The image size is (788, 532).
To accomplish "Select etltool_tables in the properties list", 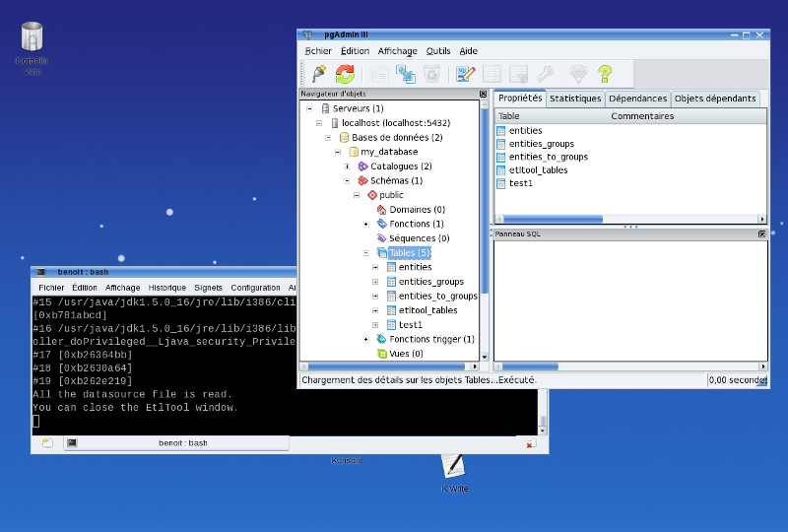I will tap(538, 170).
